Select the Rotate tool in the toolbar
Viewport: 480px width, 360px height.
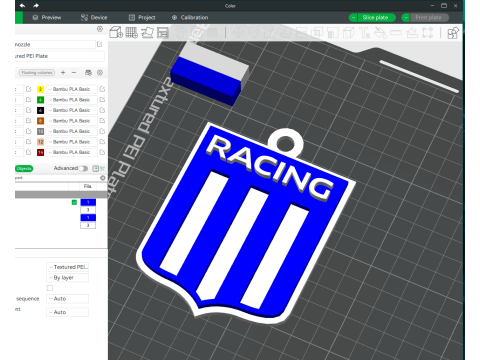(x=254, y=32)
